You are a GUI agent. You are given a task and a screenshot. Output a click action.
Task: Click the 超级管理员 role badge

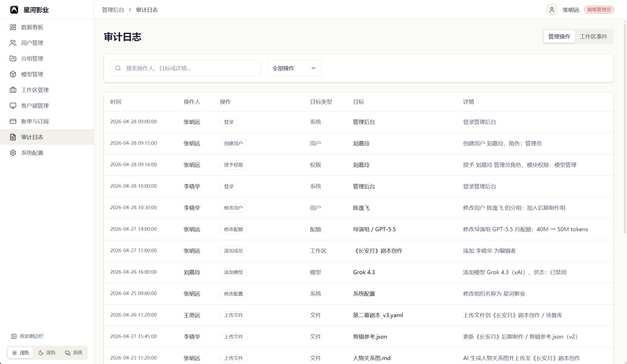599,10
